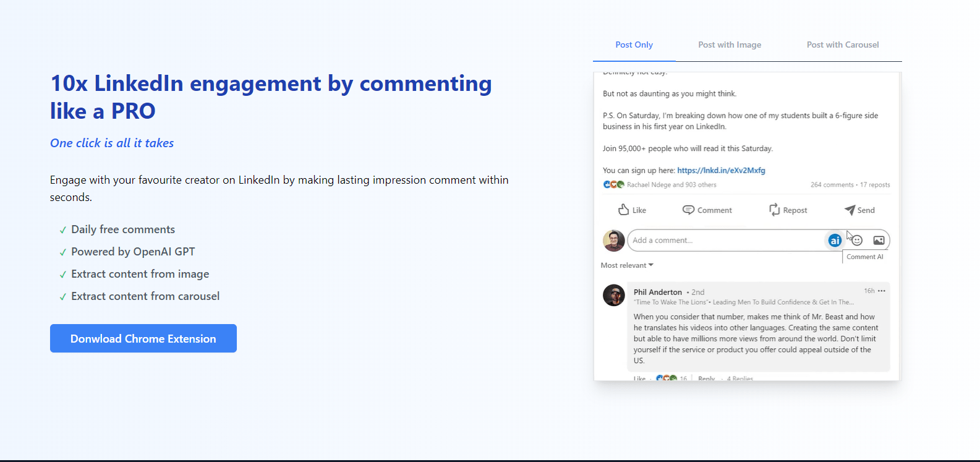Click the Daily free comments item
Viewport: 980px width, 462px height.
(123, 229)
